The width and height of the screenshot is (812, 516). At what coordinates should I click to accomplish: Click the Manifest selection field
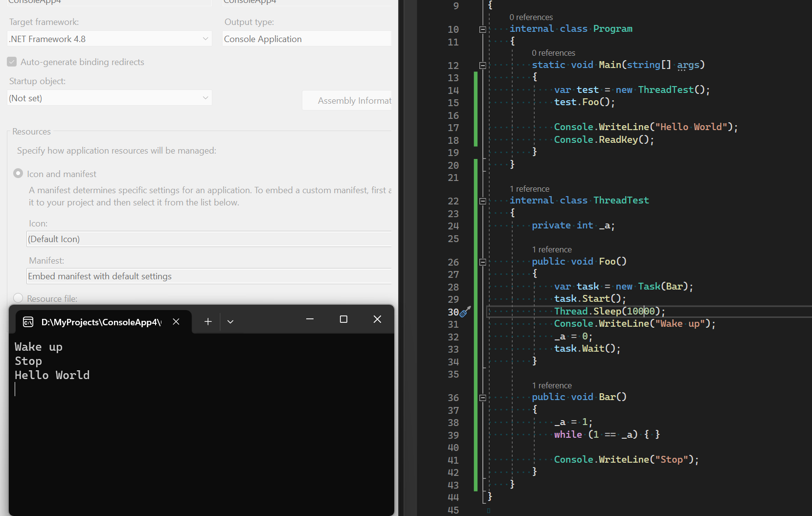(209, 276)
